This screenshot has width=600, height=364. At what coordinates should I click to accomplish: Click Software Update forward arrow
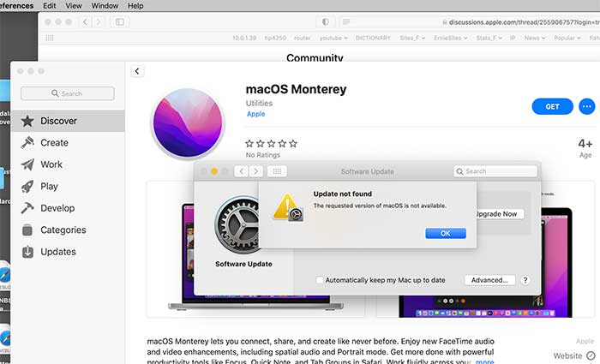pos(256,171)
